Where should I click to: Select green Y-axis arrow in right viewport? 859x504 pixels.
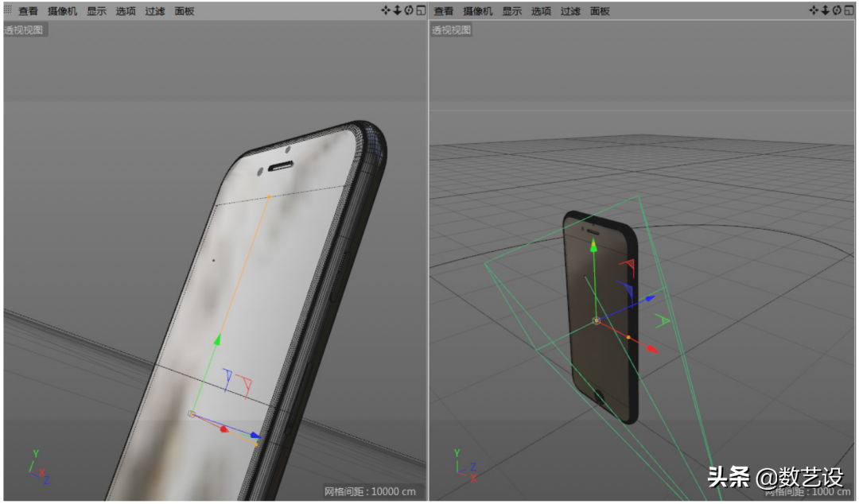pos(593,246)
